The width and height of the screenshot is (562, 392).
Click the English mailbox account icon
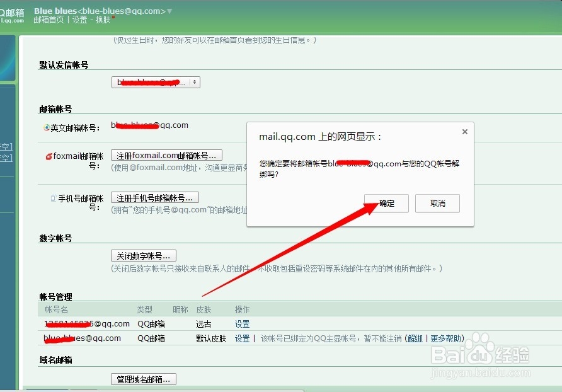[47, 128]
